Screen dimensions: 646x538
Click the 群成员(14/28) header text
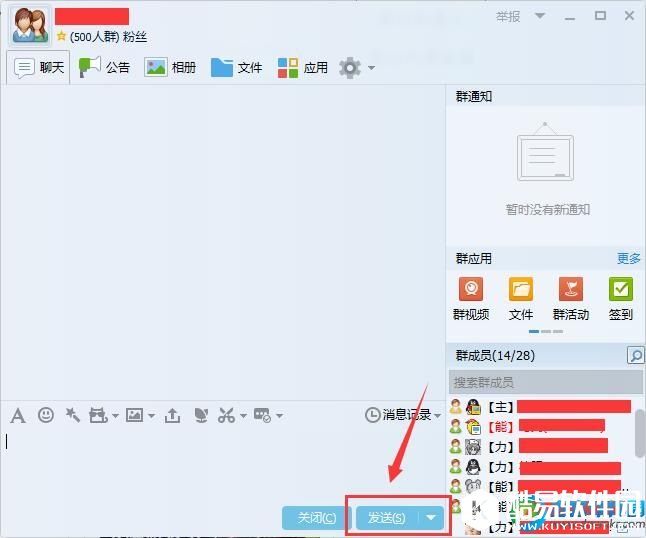pyautogui.click(x=495, y=355)
